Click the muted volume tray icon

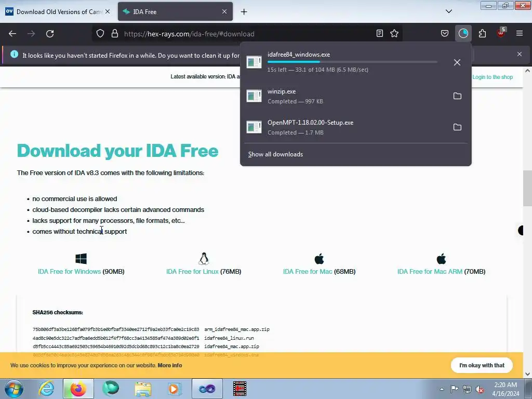480,390
